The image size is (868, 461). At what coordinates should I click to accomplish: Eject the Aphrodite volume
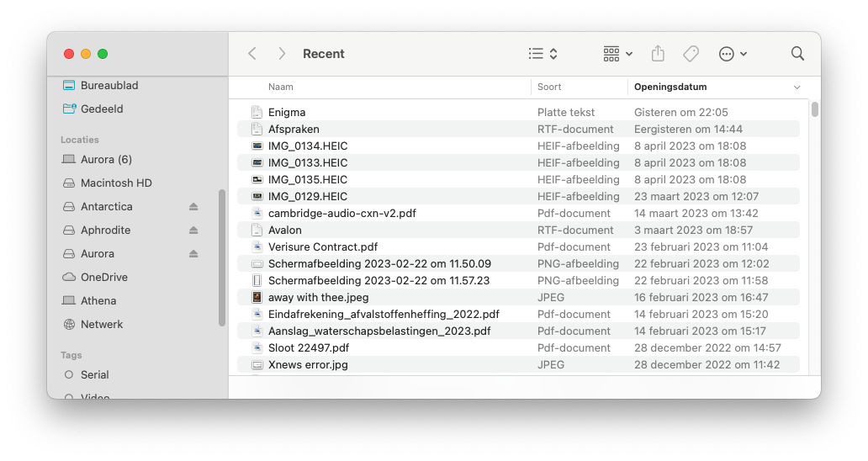[193, 231]
